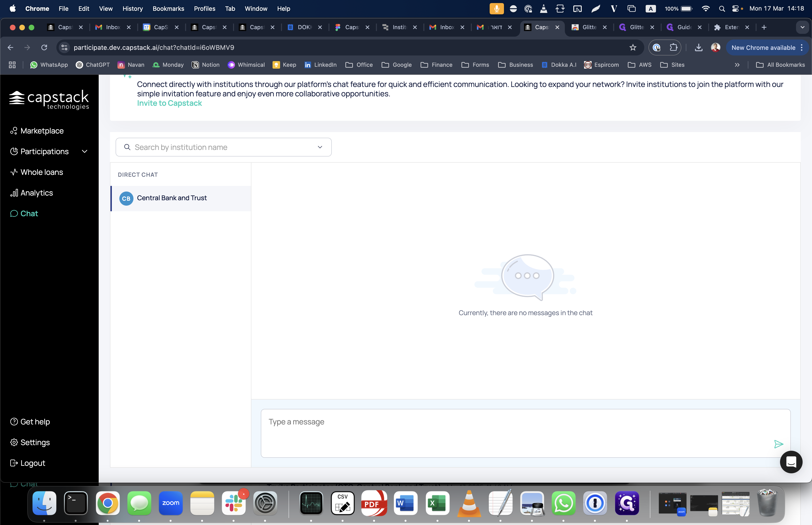
Task: Reload the current page
Action: tap(44, 47)
